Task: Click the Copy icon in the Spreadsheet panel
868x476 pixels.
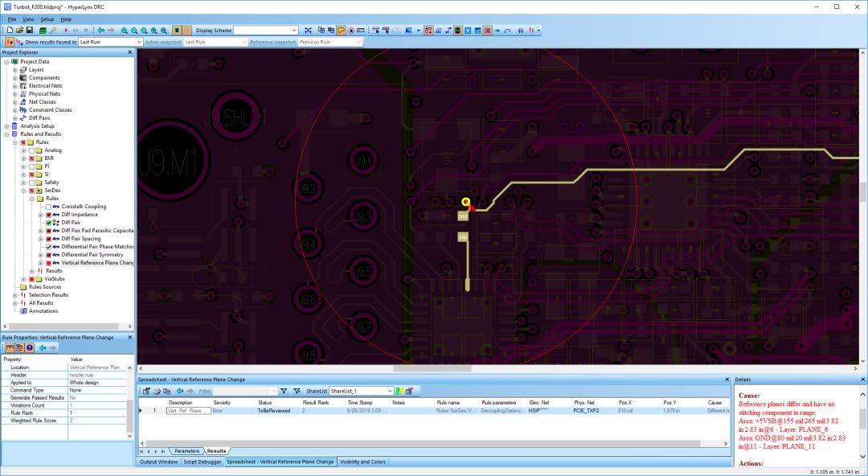Action: click(x=166, y=391)
